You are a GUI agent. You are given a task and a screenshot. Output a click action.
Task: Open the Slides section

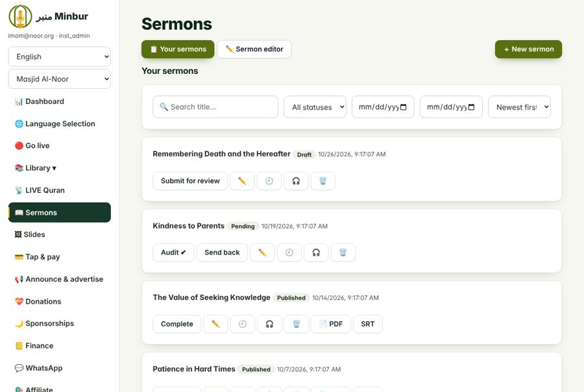click(x=60, y=234)
